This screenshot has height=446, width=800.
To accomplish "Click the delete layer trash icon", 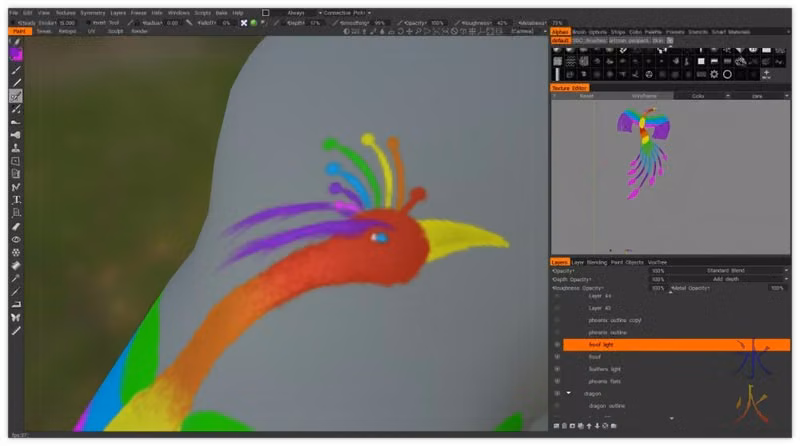I will click(564, 426).
